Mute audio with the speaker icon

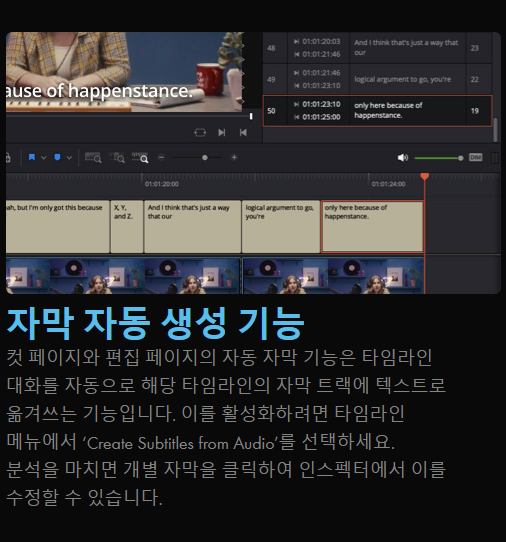(x=403, y=158)
